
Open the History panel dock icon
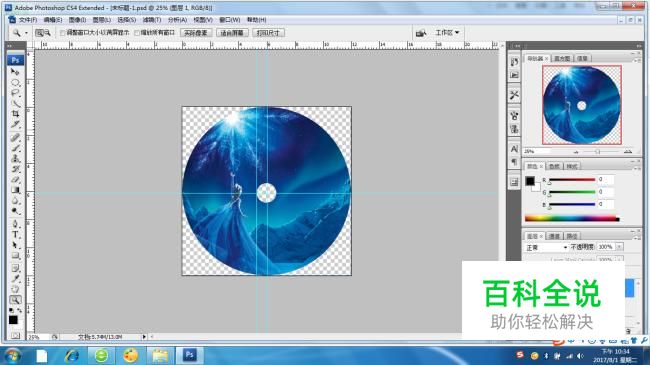tap(514, 62)
